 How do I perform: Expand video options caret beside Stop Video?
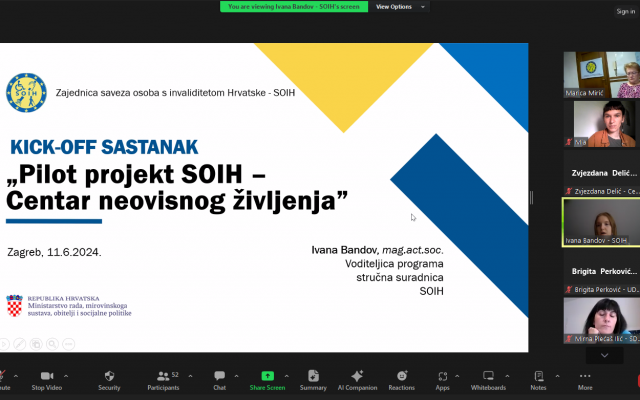coord(66,376)
